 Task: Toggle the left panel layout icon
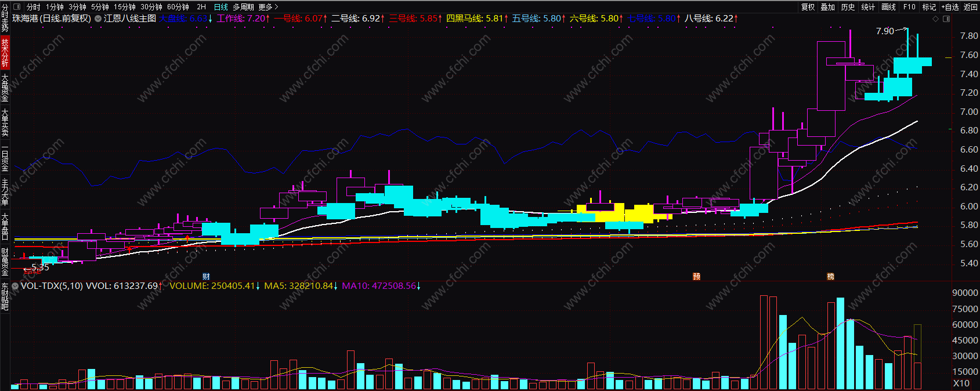click(x=17, y=7)
